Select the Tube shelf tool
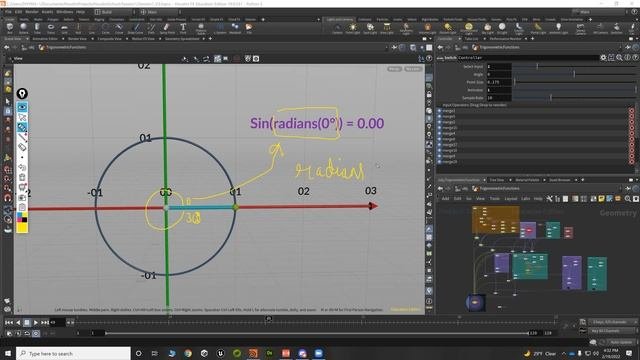The width and height of the screenshot is (640, 360). 37,28
